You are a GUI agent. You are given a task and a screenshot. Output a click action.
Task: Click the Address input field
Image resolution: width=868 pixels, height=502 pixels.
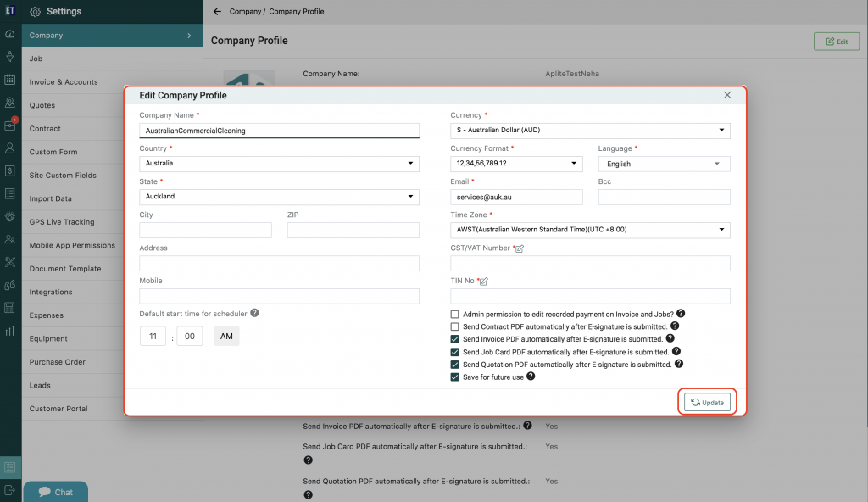(x=279, y=263)
